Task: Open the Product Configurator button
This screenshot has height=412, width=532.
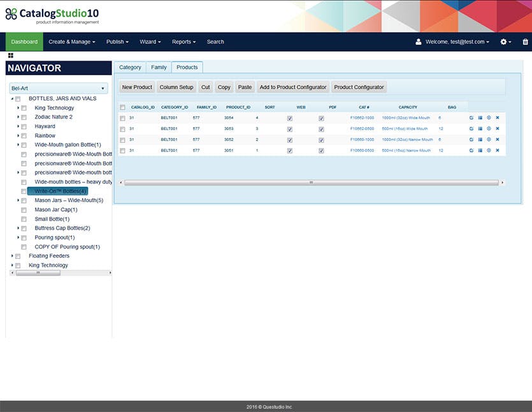Action: (359, 87)
